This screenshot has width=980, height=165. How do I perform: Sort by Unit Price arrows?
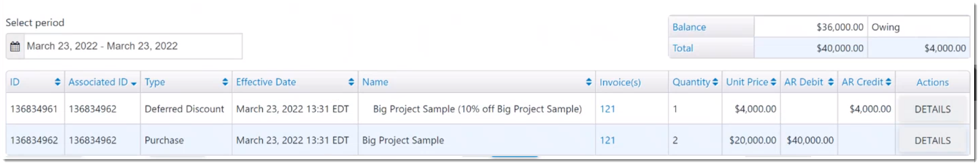click(773, 82)
